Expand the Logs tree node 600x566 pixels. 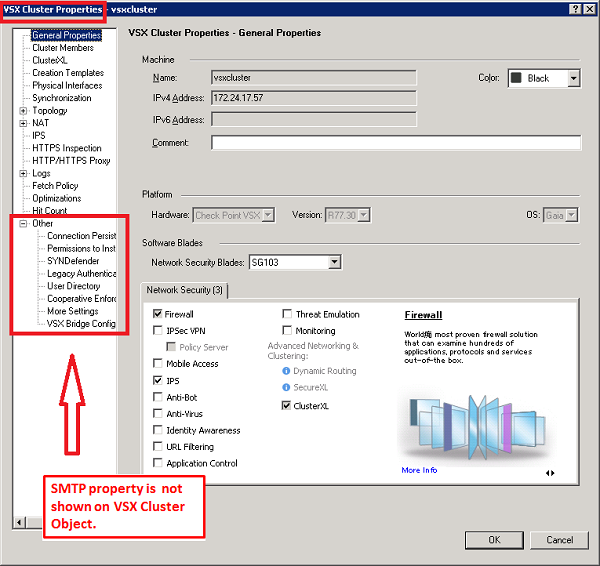pyautogui.click(x=23, y=173)
